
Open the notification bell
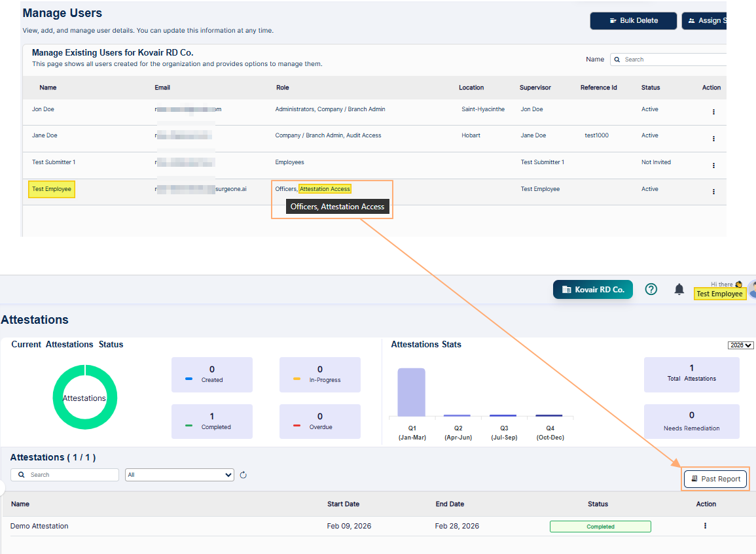[x=679, y=288]
